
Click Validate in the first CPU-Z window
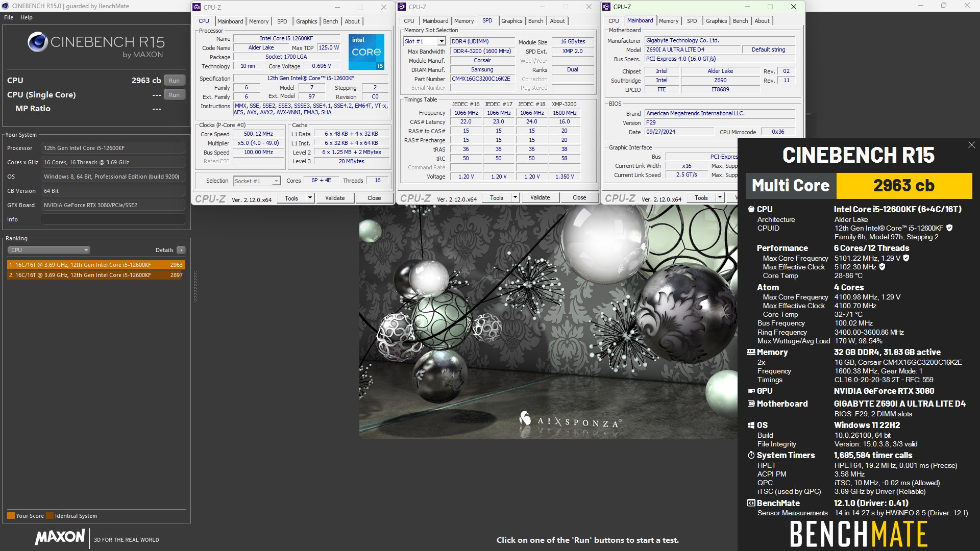(x=335, y=198)
